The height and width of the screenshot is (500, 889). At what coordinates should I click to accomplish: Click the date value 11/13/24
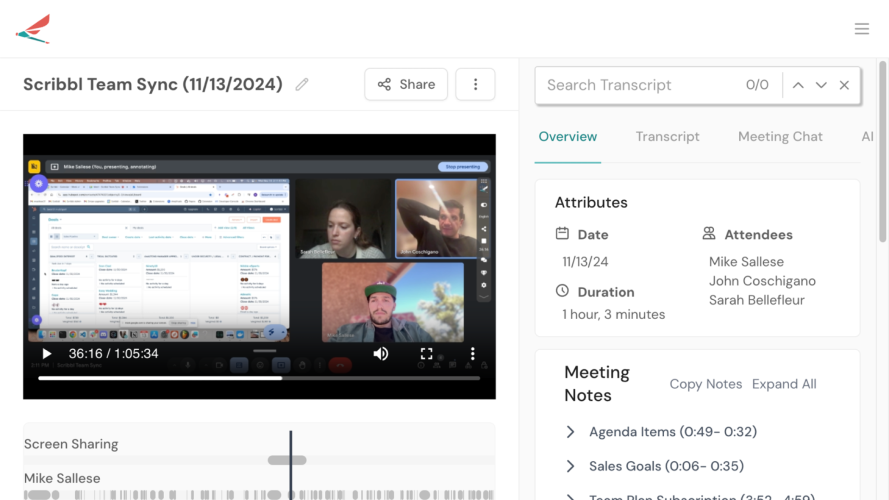tap(585, 262)
